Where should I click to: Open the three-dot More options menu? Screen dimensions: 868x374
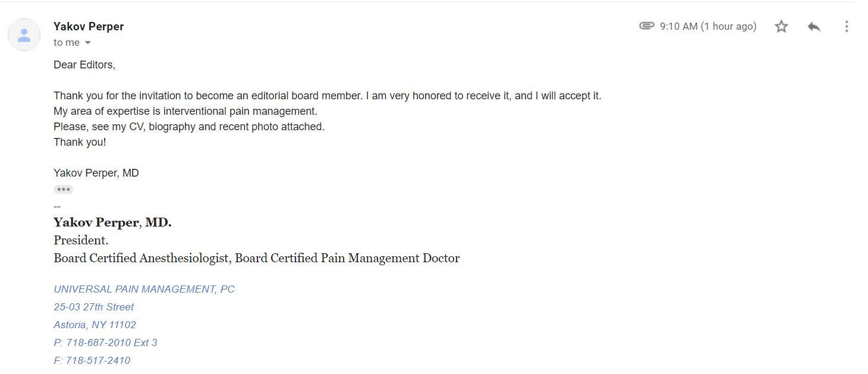point(847,26)
